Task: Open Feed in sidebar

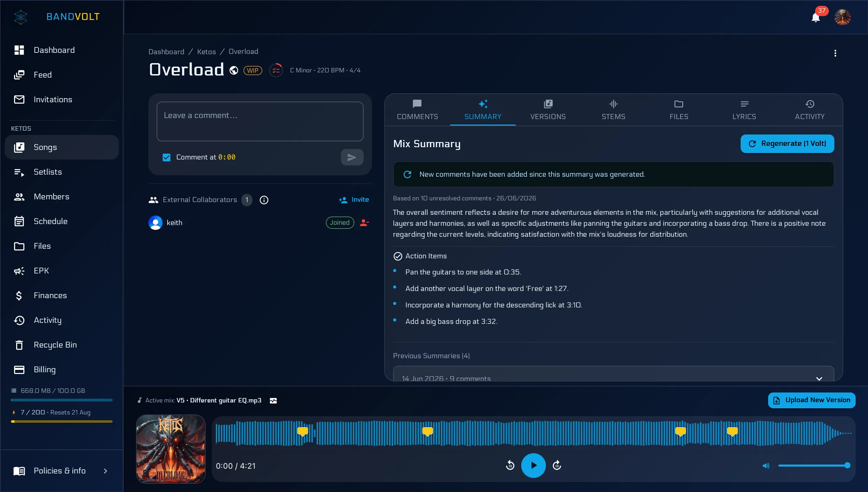Action: [62, 75]
